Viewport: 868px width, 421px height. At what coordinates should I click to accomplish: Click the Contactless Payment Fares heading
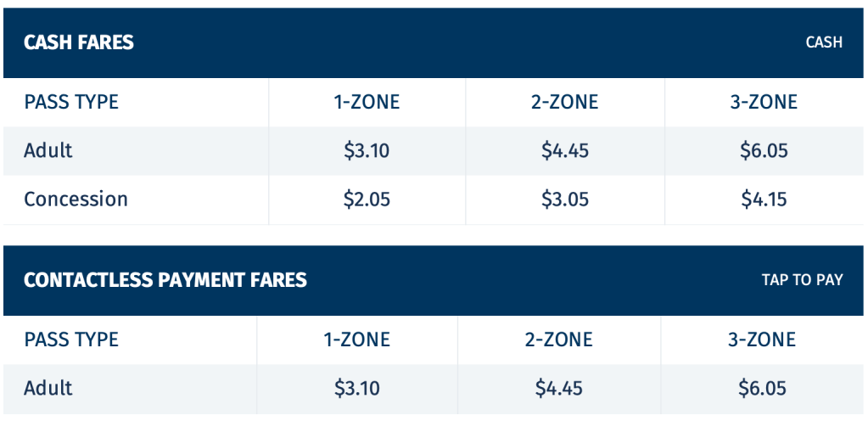click(165, 280)
